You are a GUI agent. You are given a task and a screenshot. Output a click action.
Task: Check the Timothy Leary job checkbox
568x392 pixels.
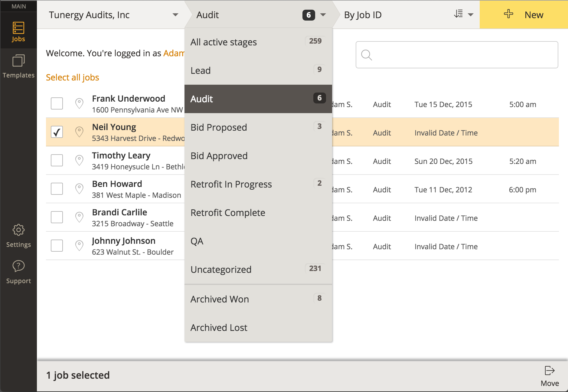(x=57, y=160)
